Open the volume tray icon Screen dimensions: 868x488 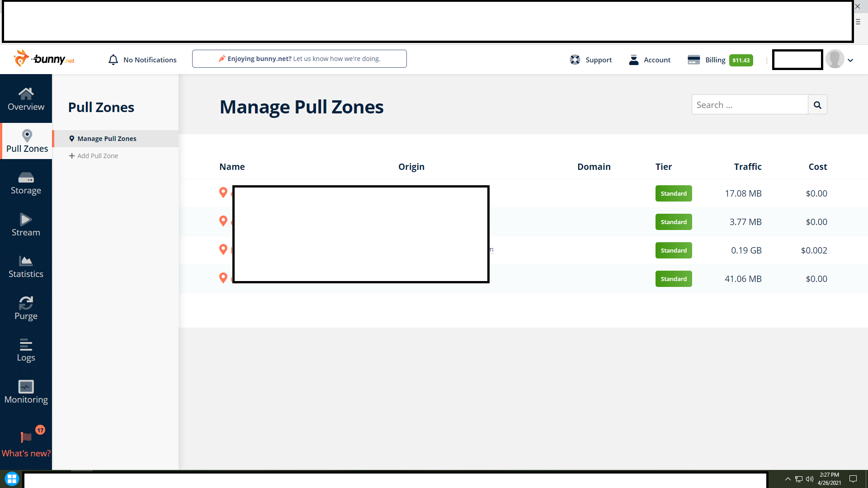click(x=810, y=479)
